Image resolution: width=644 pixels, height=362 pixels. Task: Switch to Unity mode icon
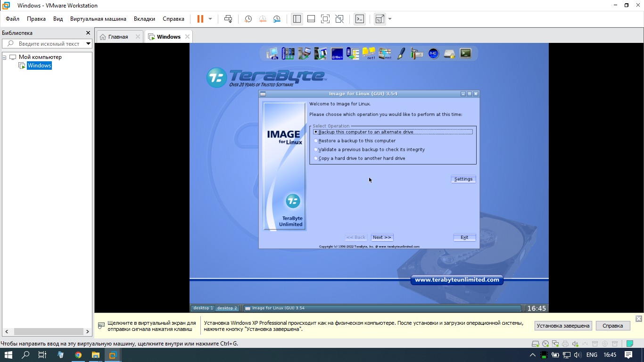tap(339, 19)
